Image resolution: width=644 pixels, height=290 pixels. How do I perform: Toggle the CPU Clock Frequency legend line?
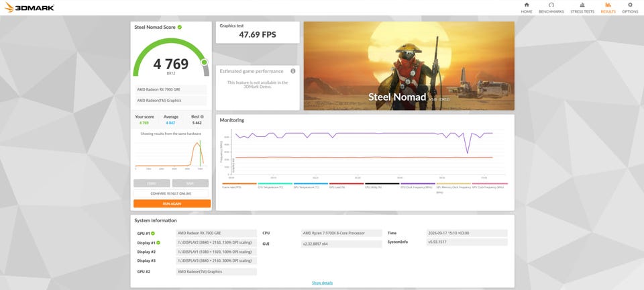tap(418, 185)
